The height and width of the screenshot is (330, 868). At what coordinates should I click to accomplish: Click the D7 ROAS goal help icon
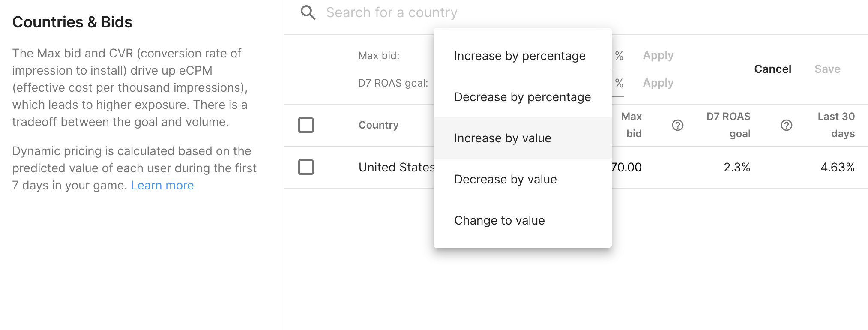click(787, 125)
